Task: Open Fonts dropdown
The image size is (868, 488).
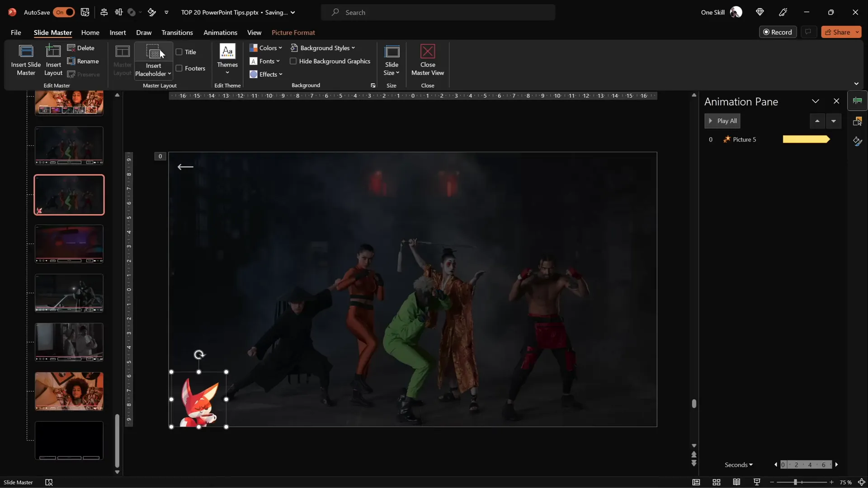Action: click(265, 61)
